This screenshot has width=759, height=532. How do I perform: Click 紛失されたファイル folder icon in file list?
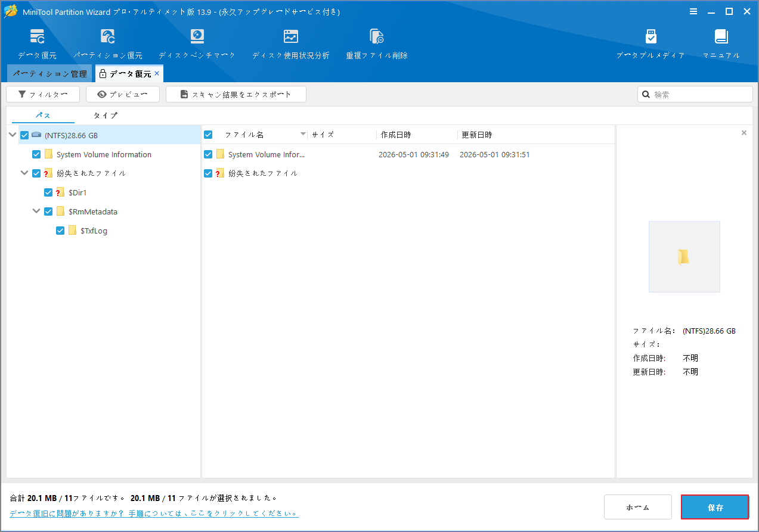[x=220, y=173]
